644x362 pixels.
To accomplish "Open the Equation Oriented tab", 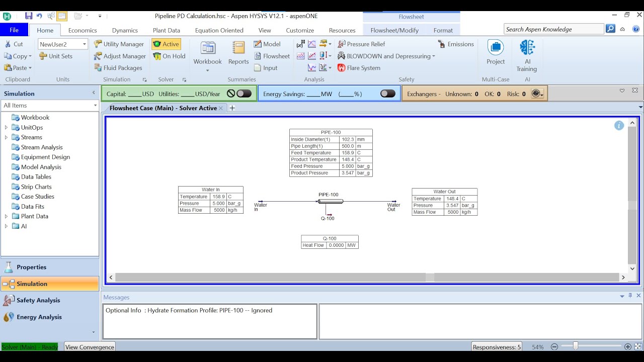I will click(x=219, y=30).
